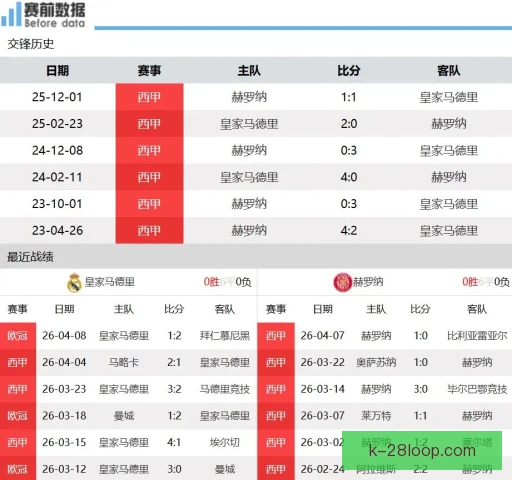The width and height of the screenshot is (512, 480).
Task: Select the date 23-04-26
Action: (x=57, y=230)
